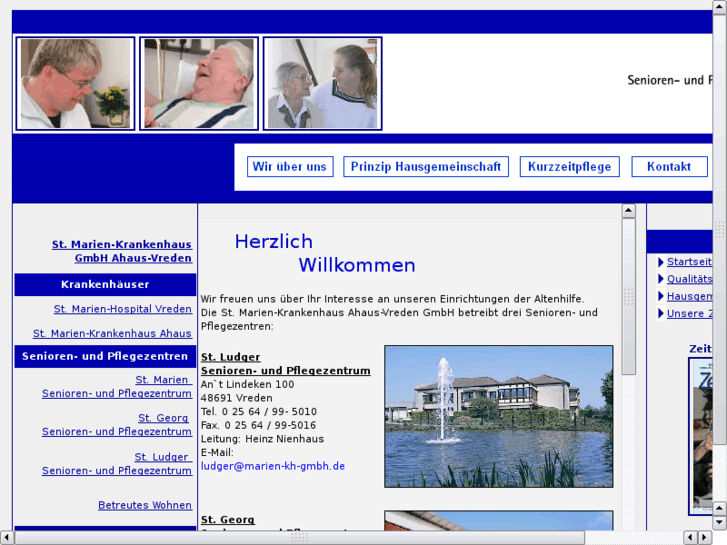This screenshot has height=545, width=727.
Task: Open Hausgem link in right menu
Action: (x=689, y=296)
